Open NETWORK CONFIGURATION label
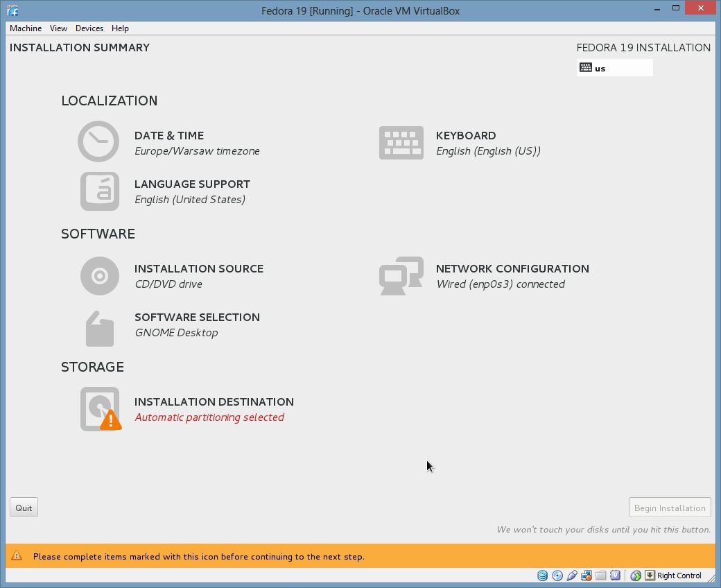The image size is (721, 588). tap(512, 268)
